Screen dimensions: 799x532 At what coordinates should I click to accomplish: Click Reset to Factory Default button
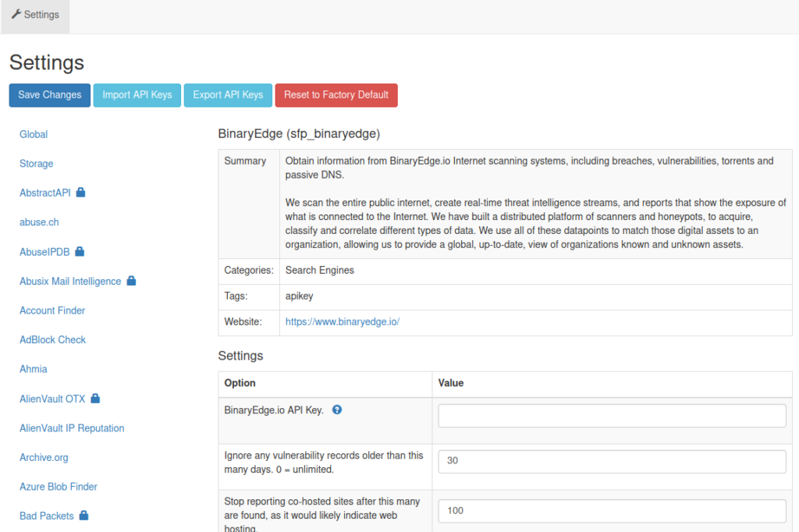[336, 95]
